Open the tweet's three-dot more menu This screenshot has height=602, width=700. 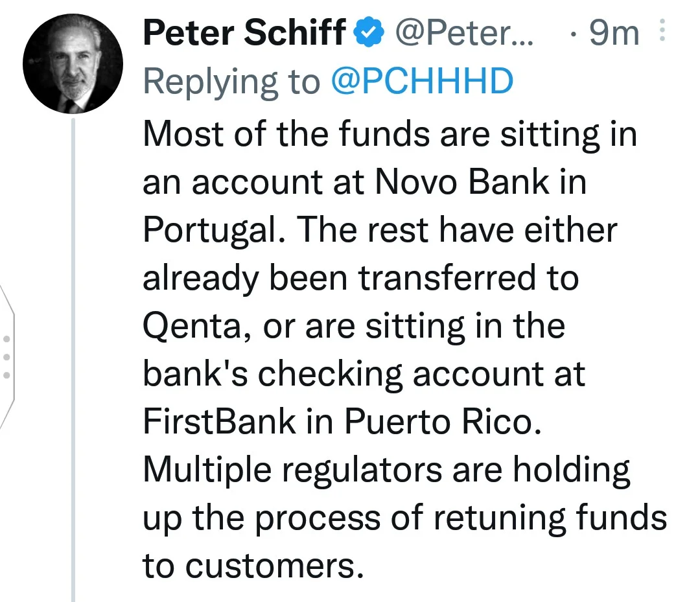662,30
